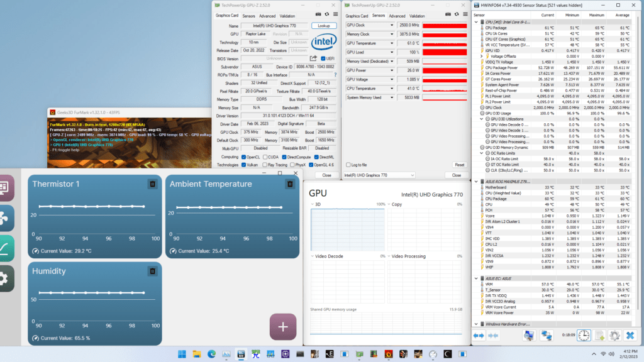Click the Reset button in GPU-Z Sensors
This screenshot has height=362, width=644.
pos(460,165)
